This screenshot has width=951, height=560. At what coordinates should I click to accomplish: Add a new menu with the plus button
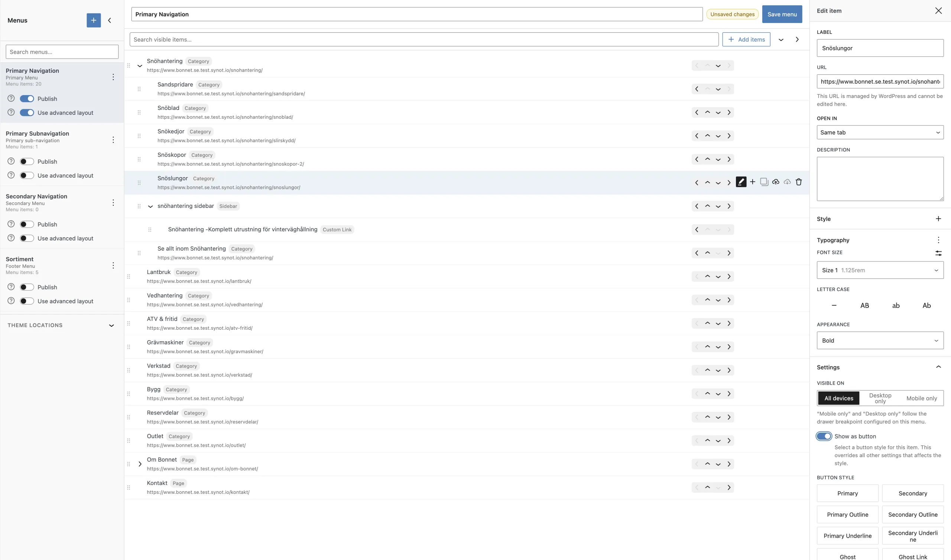(94, 20)
